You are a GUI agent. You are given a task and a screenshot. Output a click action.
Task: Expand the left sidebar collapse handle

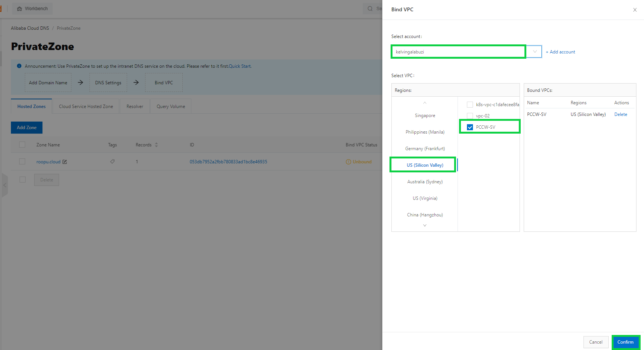5,185
